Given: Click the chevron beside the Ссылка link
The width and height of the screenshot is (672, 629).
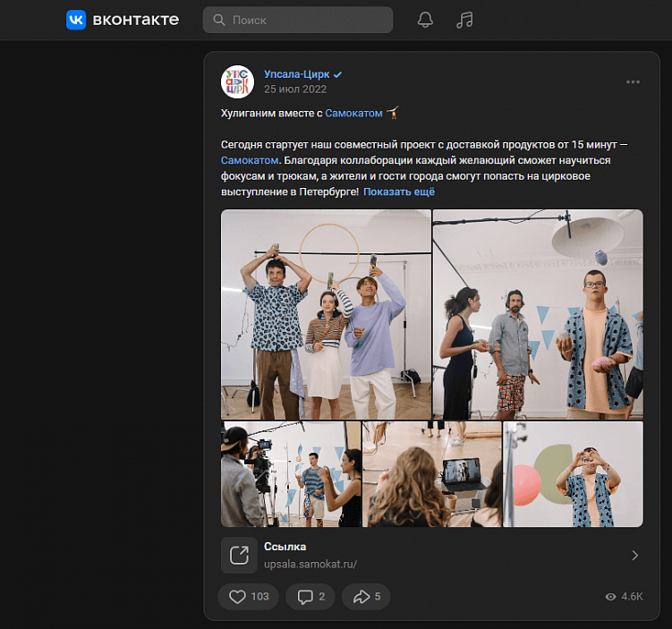Looking at the screenshot, I should 634,555.
